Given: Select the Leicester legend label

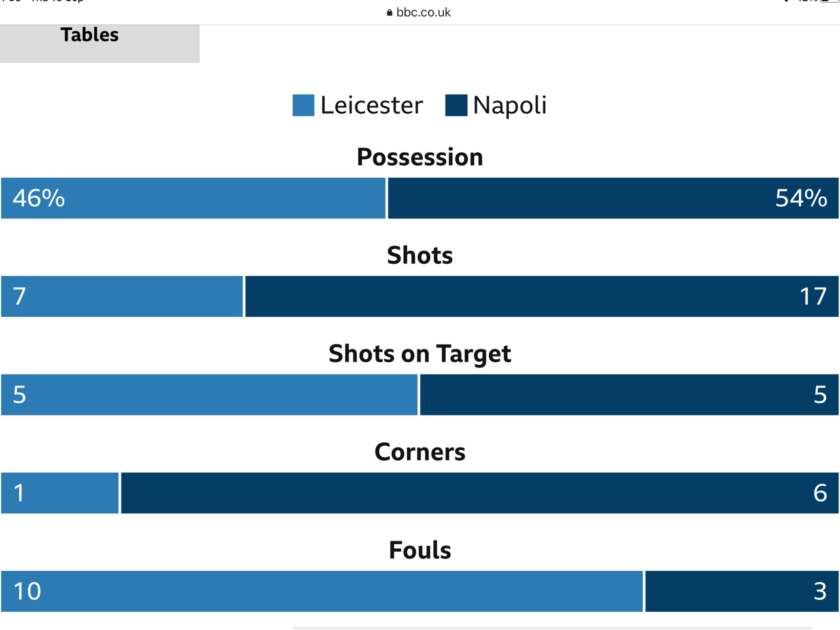Looking at the screenshot, I should coord(372,105).
